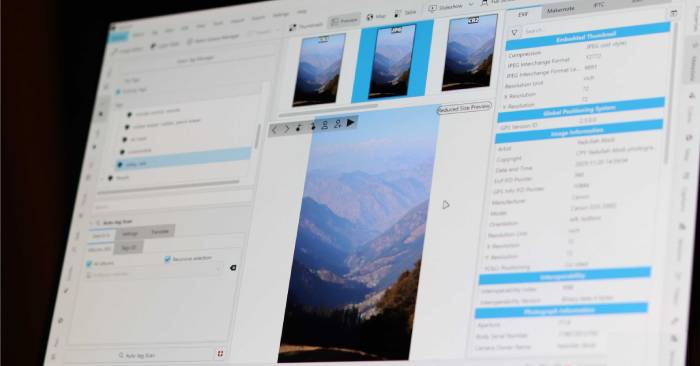
Task: Switch to the IPTC metadata tab
Action: tap(598, 5)
